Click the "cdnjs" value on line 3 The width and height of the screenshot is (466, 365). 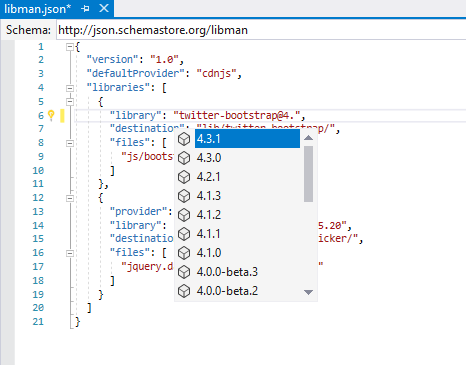coord(216,73)
